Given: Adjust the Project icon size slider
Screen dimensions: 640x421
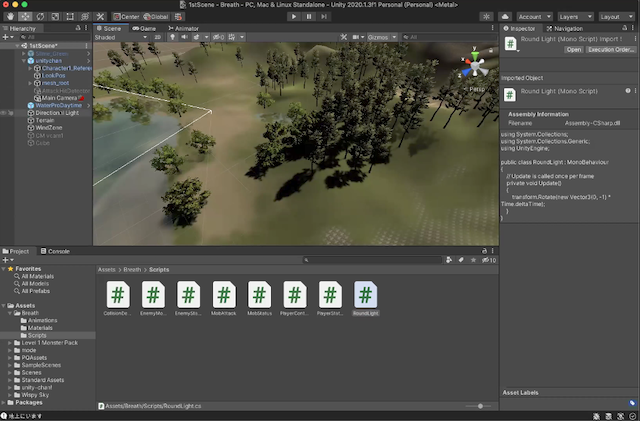Looking at the screenshot, I should click(481, 406).
